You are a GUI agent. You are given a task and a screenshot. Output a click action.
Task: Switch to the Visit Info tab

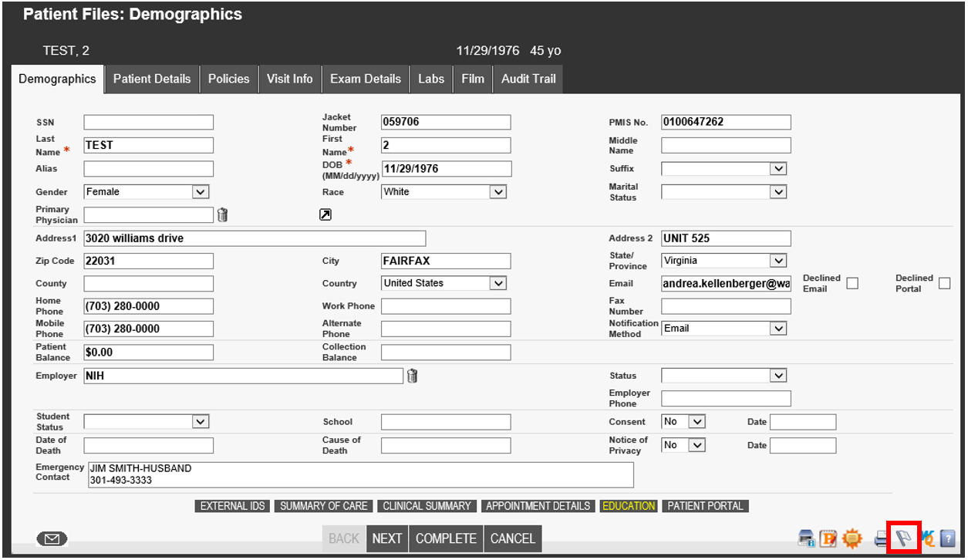(290, 79)
